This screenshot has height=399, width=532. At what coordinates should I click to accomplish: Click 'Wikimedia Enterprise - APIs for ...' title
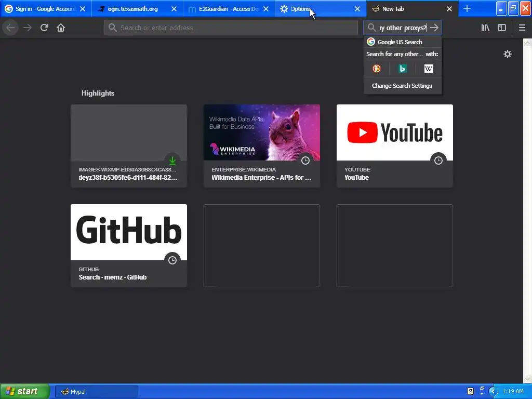coord(261,178)
